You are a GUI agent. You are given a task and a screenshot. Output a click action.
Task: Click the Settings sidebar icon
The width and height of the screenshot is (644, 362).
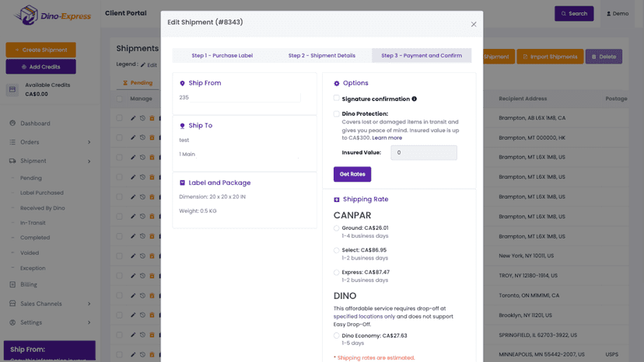[x=12, y=322]
